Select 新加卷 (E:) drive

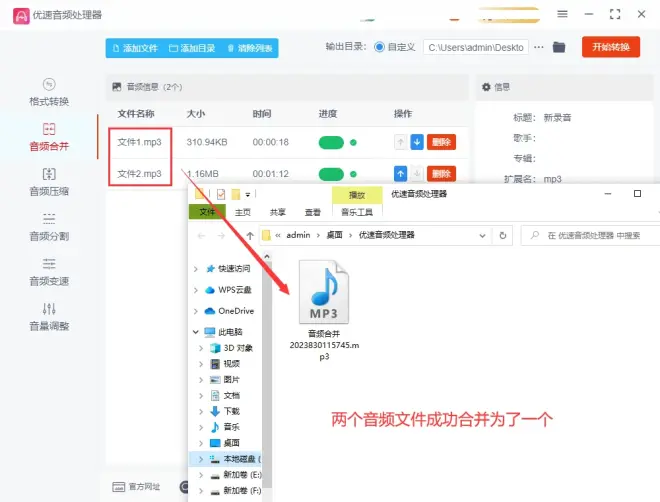(237, 475)
